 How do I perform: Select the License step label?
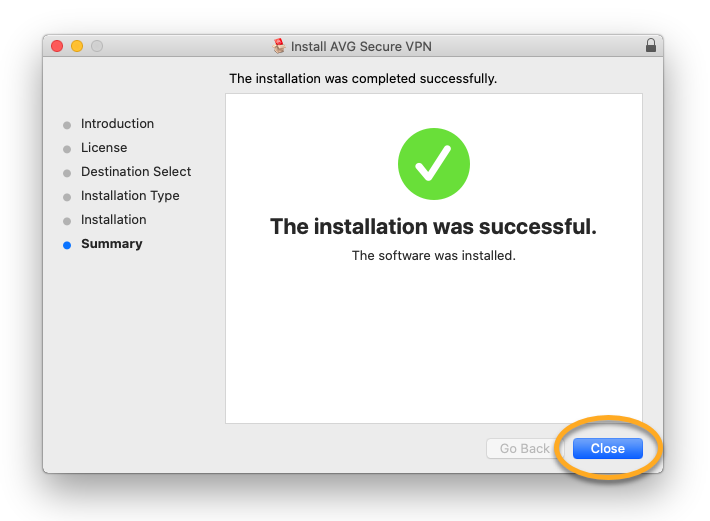tap(104, 148)
